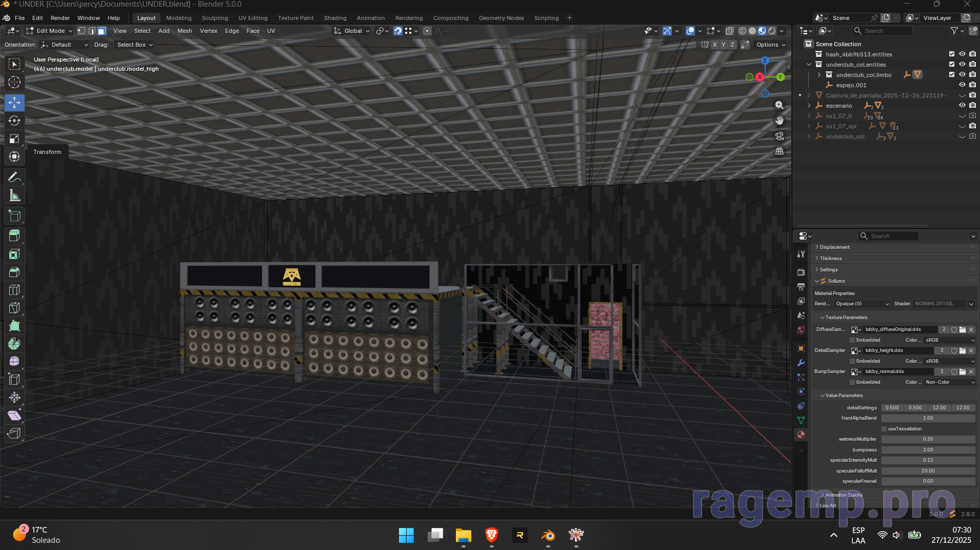Image resolution: width=980 pixels, height=550 pixels.
Task: Adjust the bumpiness value slider
Action: [928, 450]
